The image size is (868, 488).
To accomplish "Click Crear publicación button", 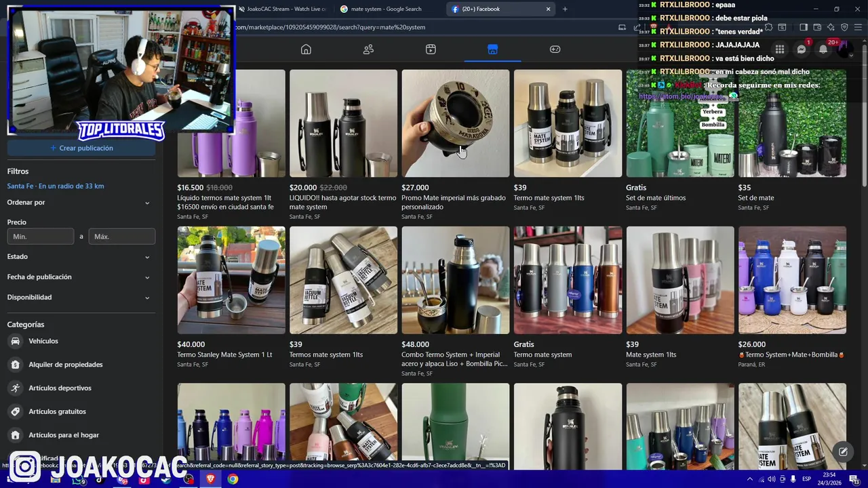I will pos(81,148).
